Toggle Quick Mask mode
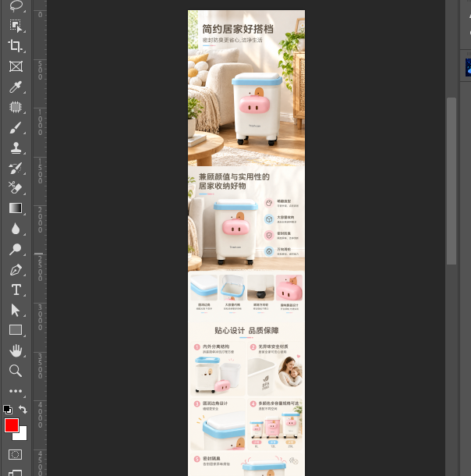 (15, 454)
